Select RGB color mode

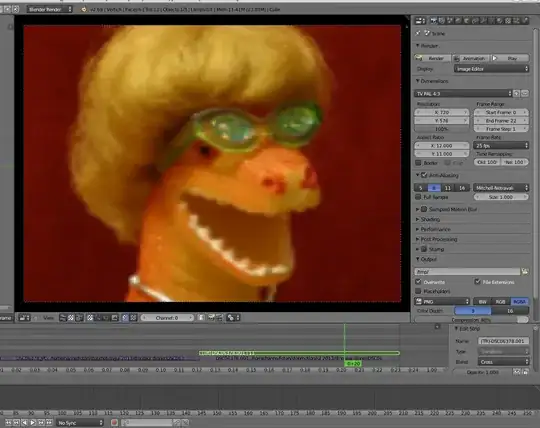click(x=501, y=301)
